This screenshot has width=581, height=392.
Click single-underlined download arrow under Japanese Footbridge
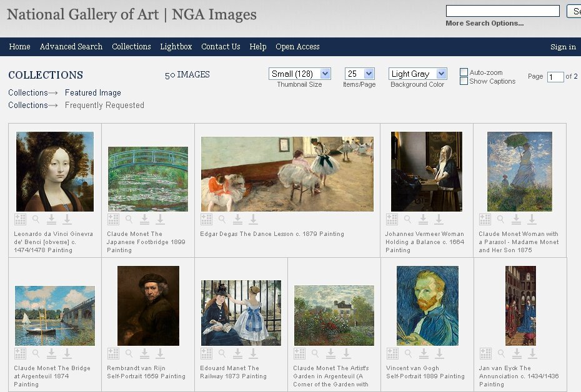coord(160,220)
